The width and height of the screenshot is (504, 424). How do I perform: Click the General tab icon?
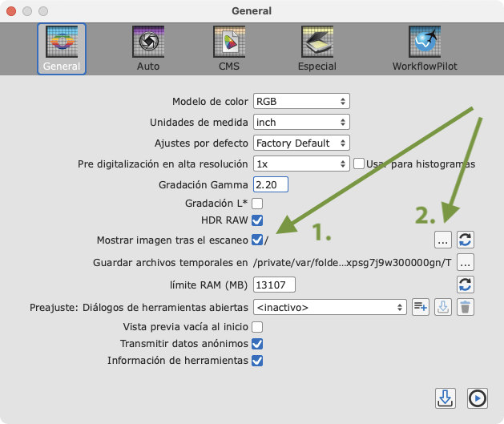pyautogui.click(x=62, y=48)
